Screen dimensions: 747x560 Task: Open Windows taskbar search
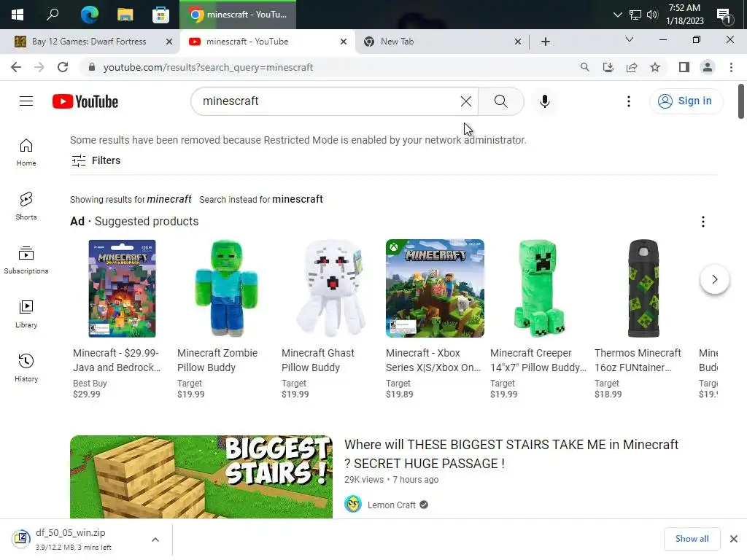click(53, 15)
